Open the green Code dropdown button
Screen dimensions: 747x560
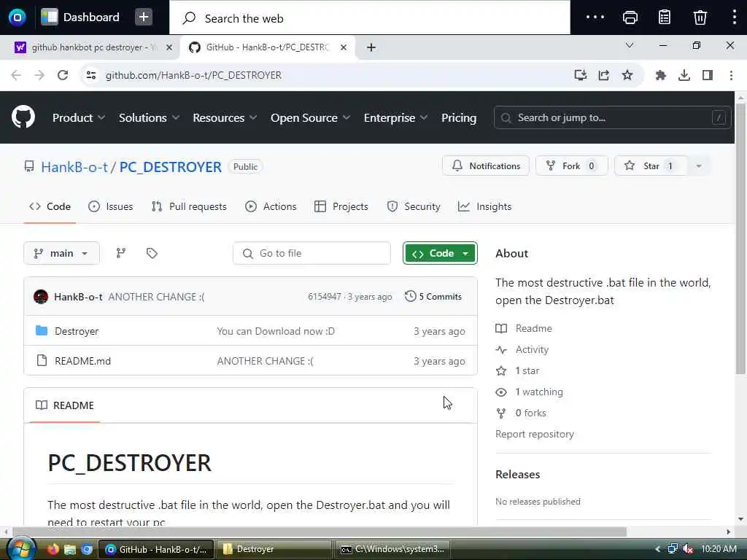pos(440,253)
